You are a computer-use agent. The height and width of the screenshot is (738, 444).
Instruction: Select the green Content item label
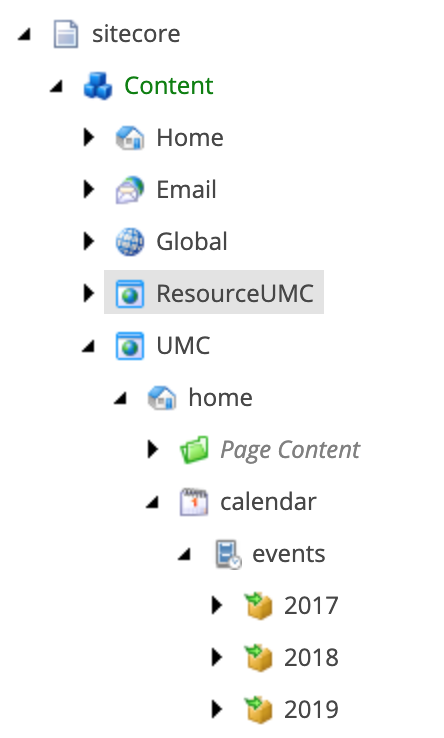[169, 86]
